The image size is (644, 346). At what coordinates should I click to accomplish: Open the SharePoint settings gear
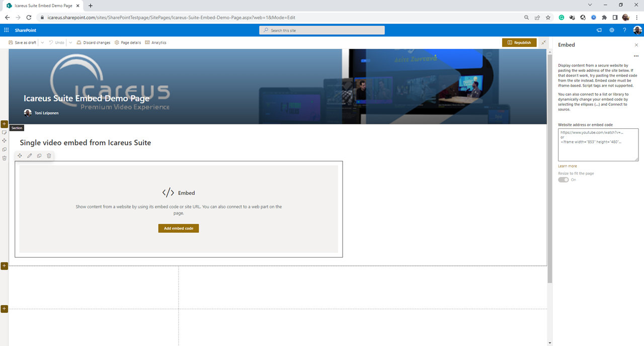612,30
